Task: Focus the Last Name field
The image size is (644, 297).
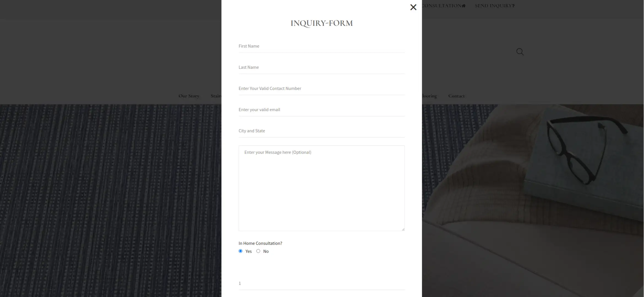Action: click(x=321, y=67)
